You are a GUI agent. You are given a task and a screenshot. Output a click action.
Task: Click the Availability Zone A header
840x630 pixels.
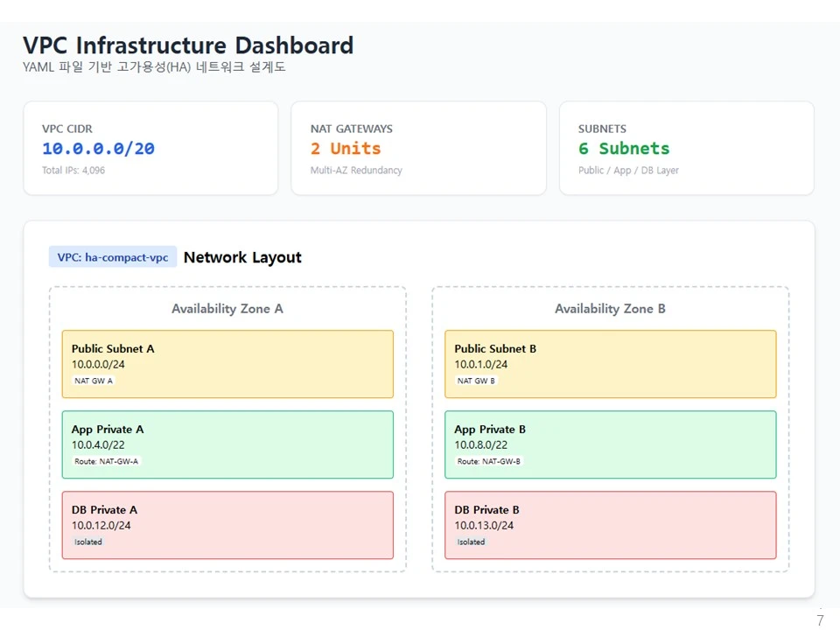tap(227, 309)
